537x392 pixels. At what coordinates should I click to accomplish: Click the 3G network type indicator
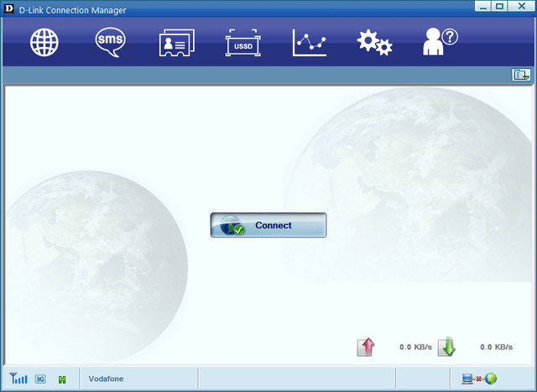[x=40, y=379]
